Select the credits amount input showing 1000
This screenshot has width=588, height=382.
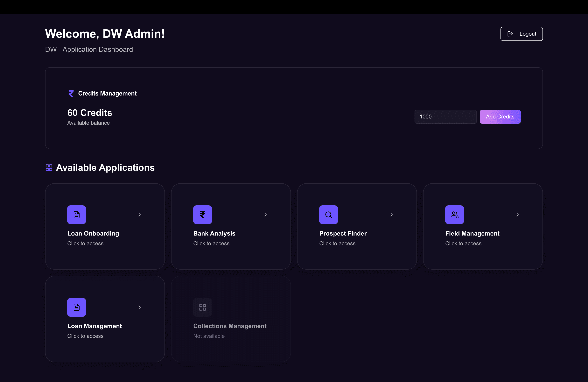coord(445,116)
